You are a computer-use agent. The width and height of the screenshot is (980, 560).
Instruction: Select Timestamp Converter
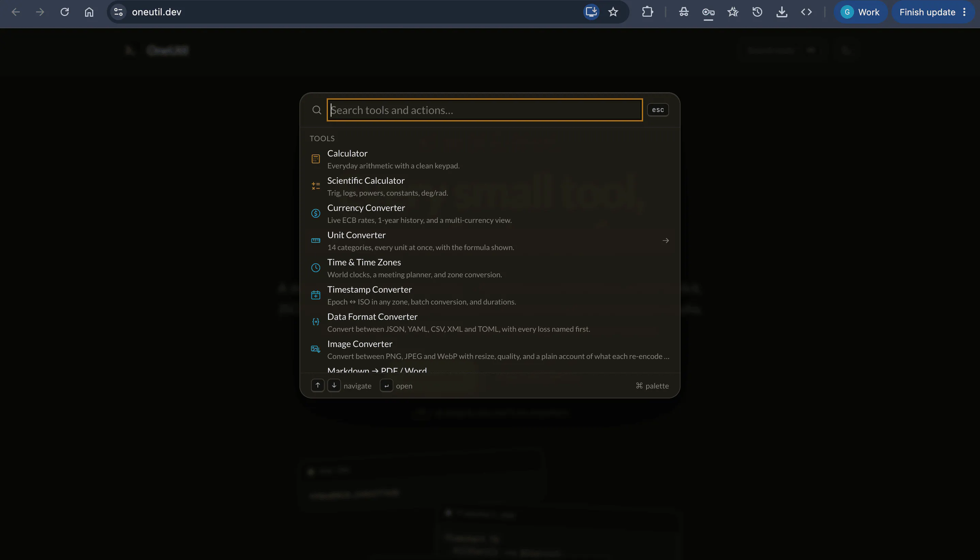point(490,295)
